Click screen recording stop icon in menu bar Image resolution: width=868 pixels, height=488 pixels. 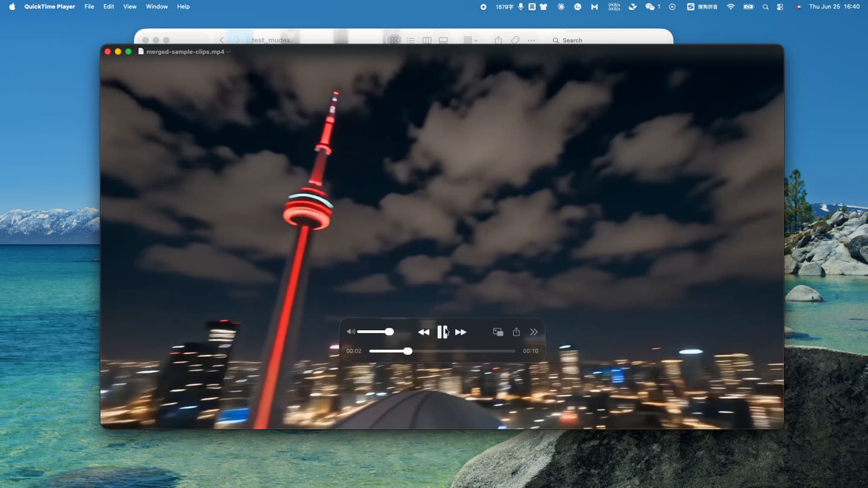[483, 7]
